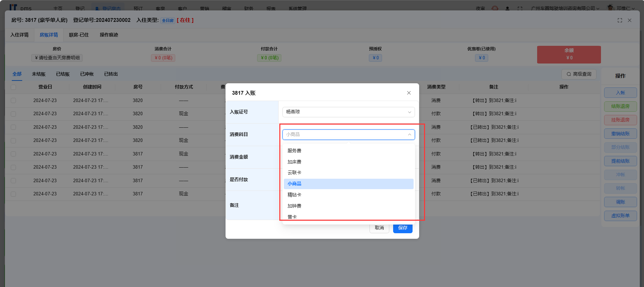Collapse the 消费科目 dropdown using its arrow
The image size is (644, 287).
pos(409,135)
